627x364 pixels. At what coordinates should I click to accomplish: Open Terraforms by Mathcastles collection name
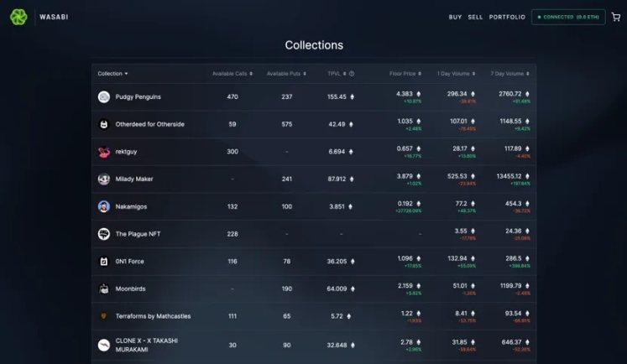point(153,316)
